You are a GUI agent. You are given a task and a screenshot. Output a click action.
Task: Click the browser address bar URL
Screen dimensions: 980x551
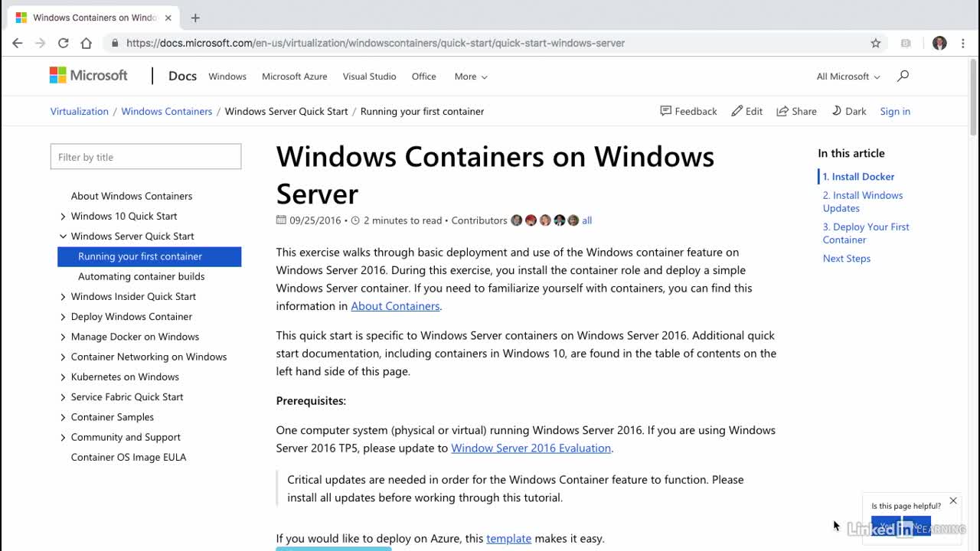tap(375, 43)
